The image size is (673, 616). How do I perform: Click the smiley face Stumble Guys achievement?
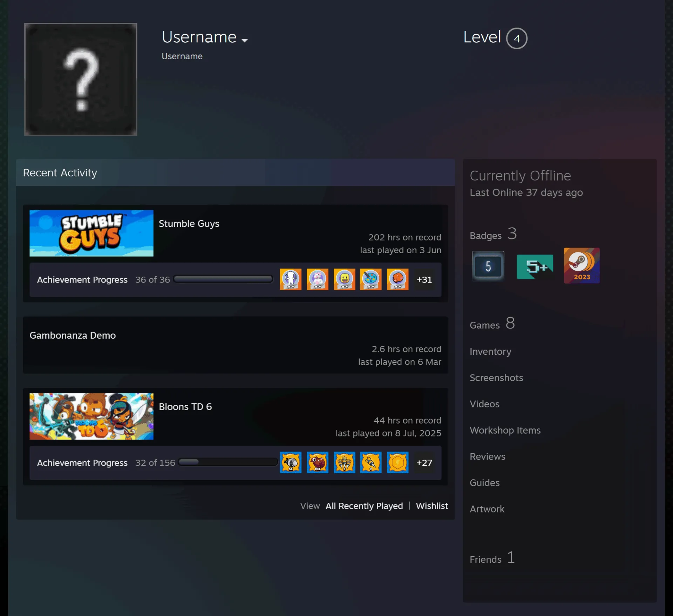pos(344,279)
